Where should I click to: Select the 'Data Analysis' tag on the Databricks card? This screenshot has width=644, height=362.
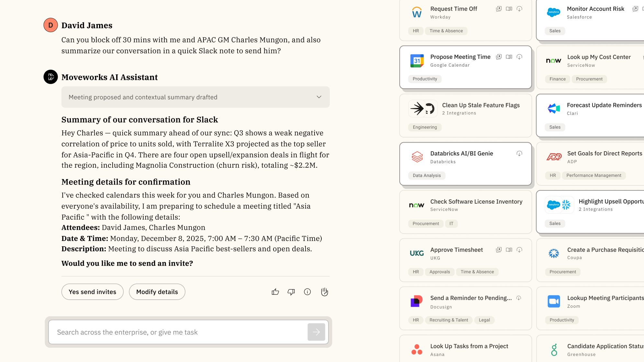[427, 176]
